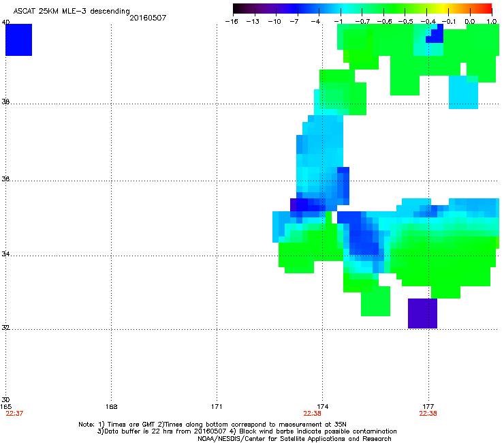Click the 1.0 colorbar label
The height and width of the screenshot is (443, 504).
[x=492, y=22]
